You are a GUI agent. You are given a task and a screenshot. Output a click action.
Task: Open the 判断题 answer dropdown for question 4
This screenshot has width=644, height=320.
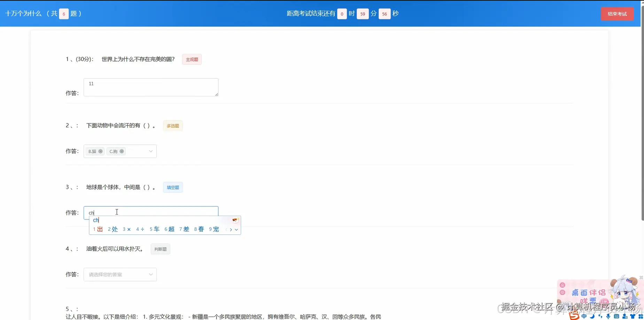coord(120,274)
